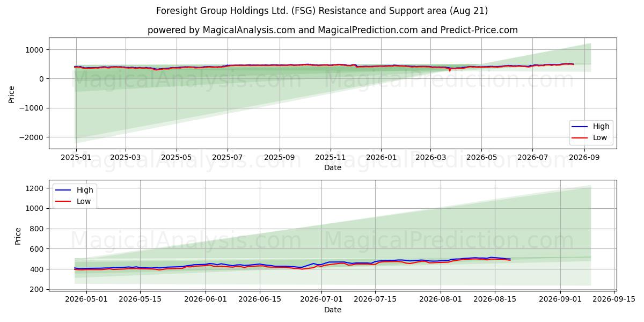
Task: Click the bottom chart x-axis label 2026-09-01
Action: coord(561,299)
